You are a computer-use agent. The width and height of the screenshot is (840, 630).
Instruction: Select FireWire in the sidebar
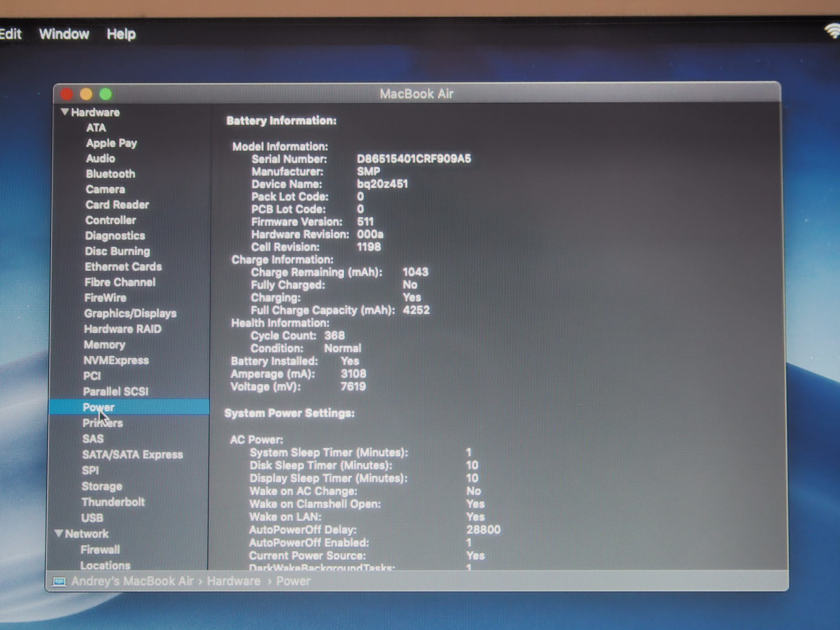click(x=105, y=298)
